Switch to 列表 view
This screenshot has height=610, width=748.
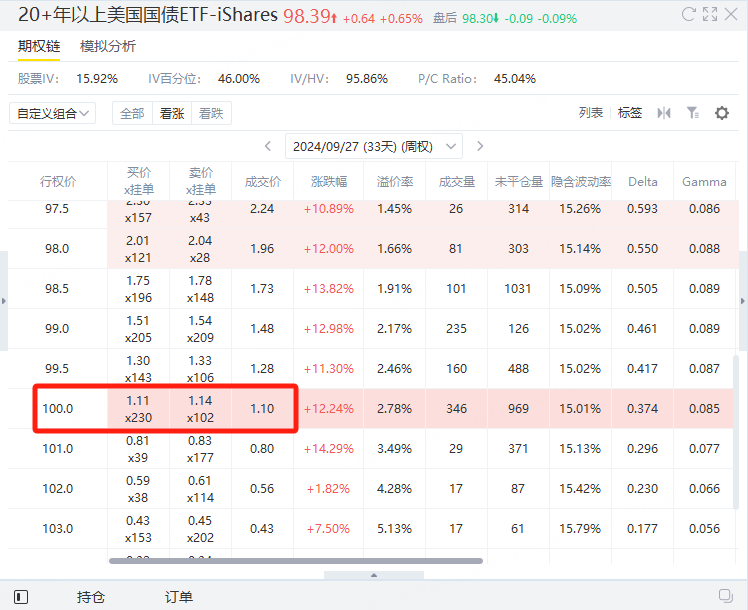591,113
